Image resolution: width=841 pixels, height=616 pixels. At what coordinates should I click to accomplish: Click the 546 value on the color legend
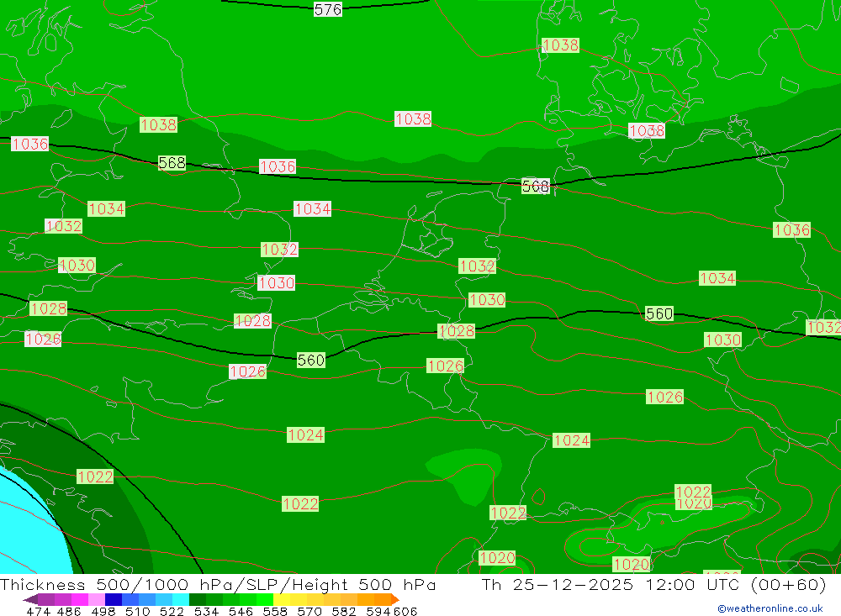(241, 611)
